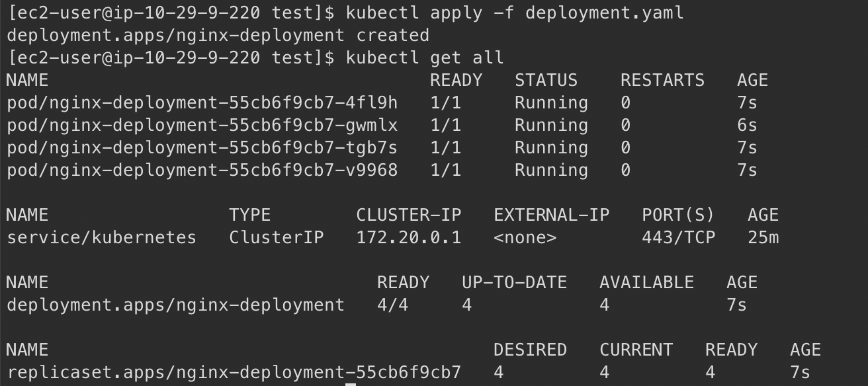Image resolution: width=868 pixels, height=386 pixels.
Task: Click the DESIRED column header
Action: point(530,350)
